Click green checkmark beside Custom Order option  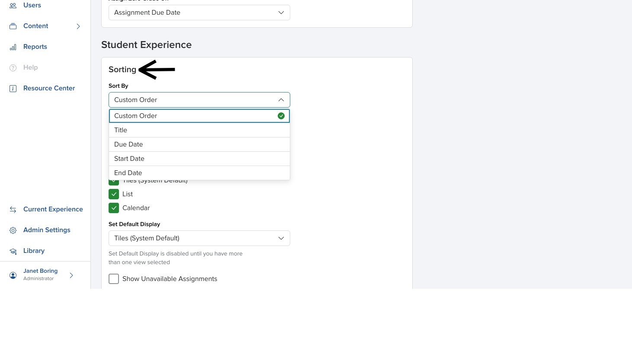281,116
